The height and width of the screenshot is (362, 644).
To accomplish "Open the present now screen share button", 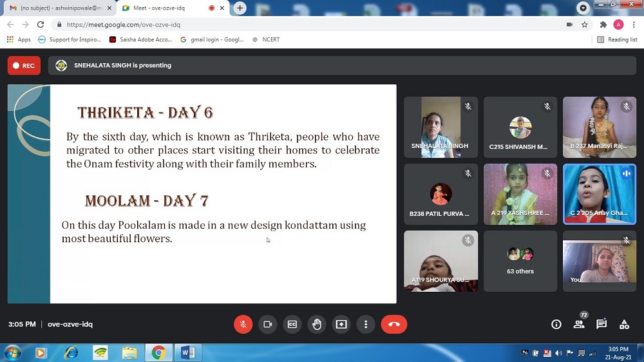I will (x=341, y=325).
